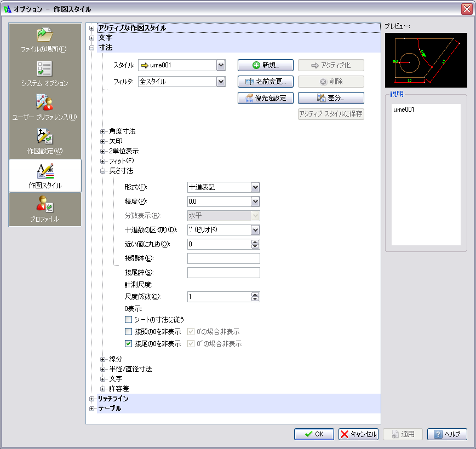Expand the リッチライン section
This screenshot has width=476, height=449.
click(x=91, y=399)
